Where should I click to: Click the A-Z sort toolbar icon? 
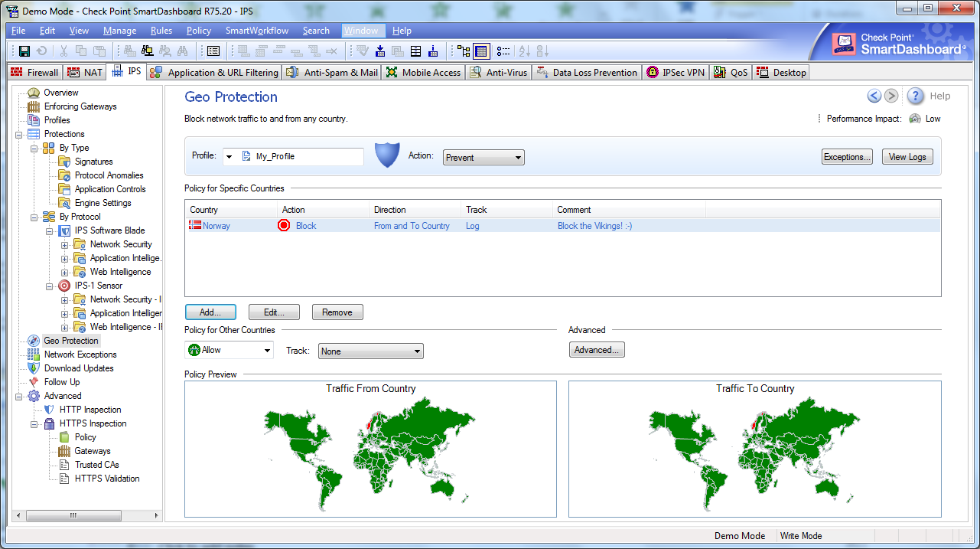point(525,51)
